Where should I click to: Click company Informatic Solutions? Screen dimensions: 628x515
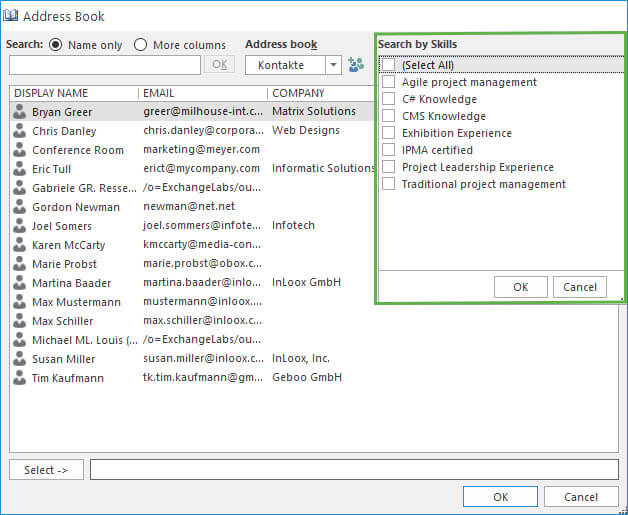(323, 168)
